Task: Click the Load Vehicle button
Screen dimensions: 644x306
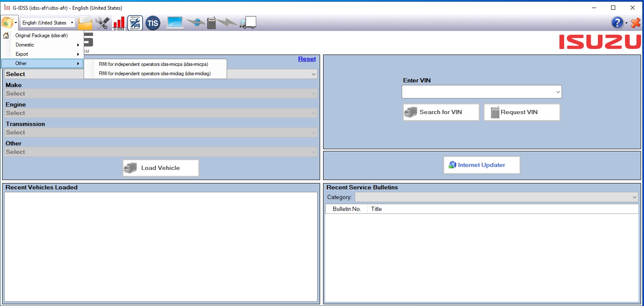Action: (x=161, y=168)
